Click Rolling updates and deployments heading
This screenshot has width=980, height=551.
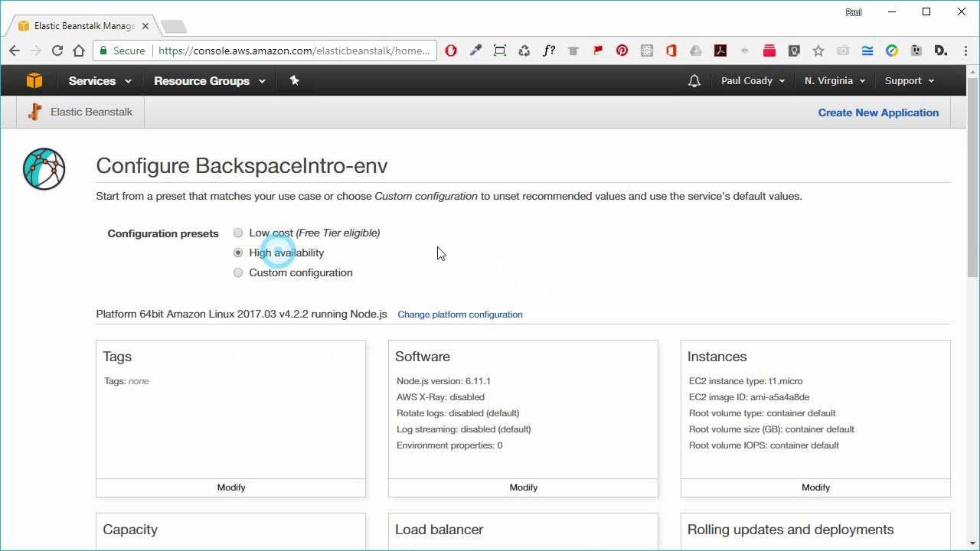791,530
